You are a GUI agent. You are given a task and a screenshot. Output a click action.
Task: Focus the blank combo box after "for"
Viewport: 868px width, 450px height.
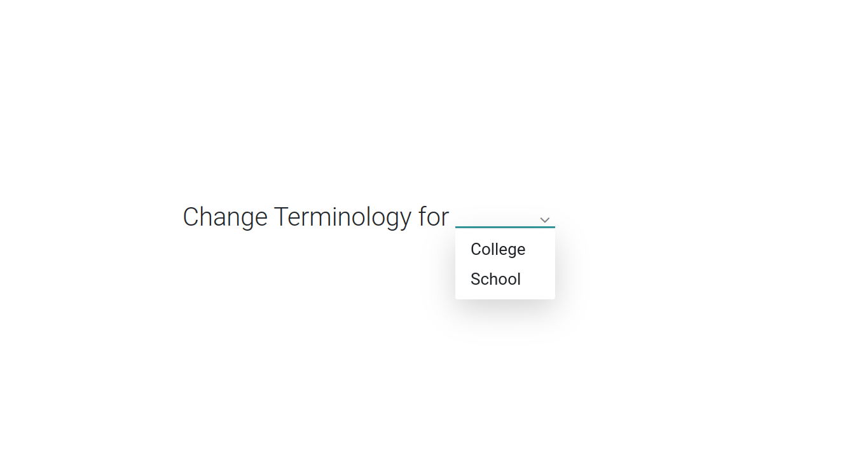[x=505, y=217]
